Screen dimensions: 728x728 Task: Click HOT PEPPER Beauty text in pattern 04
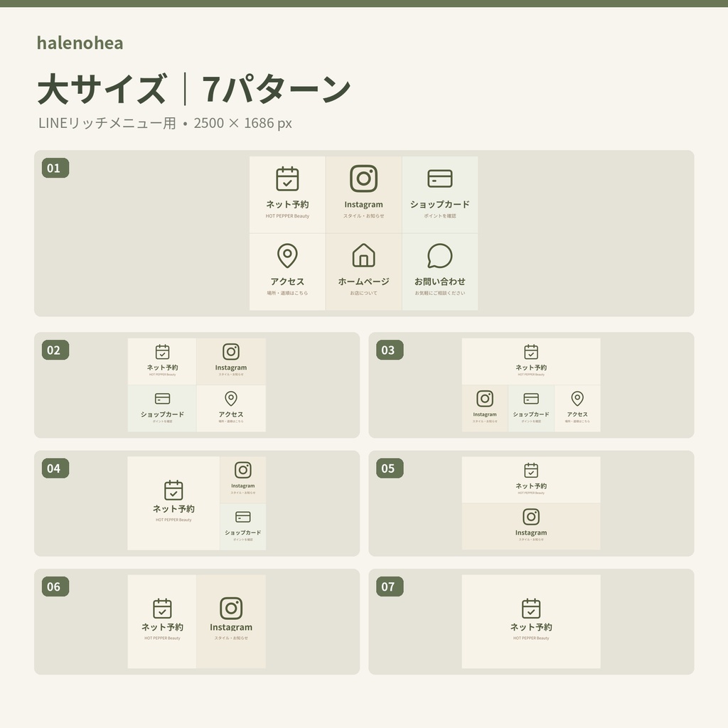coord(173,520)
